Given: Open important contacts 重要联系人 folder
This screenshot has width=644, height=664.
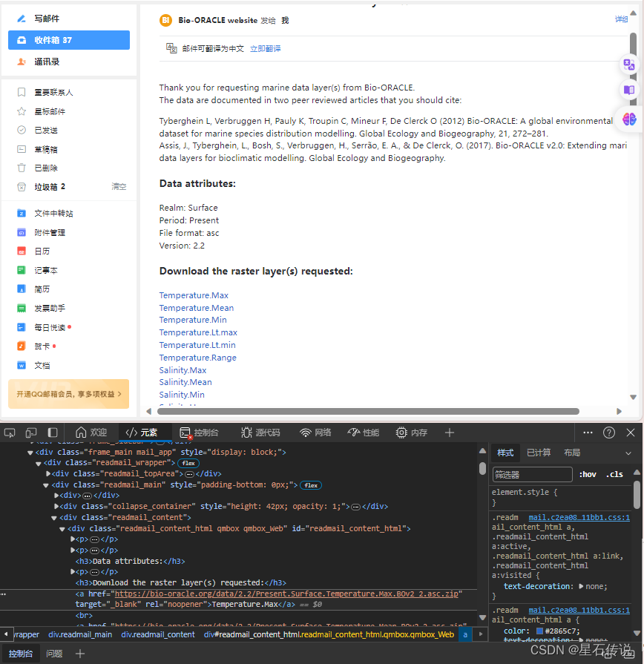Looking at the screenshot, I should (x=53, y=92).
